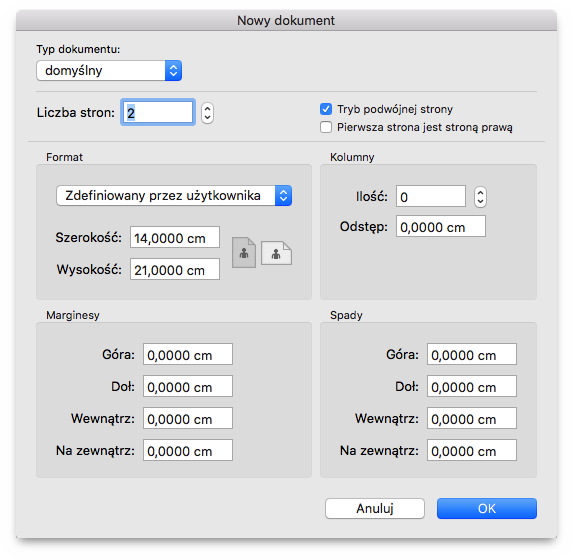Image resolution: width=573 pixels, height=560 pixels.
Task: Click the Anuluj button
Action: click(375, 508)
